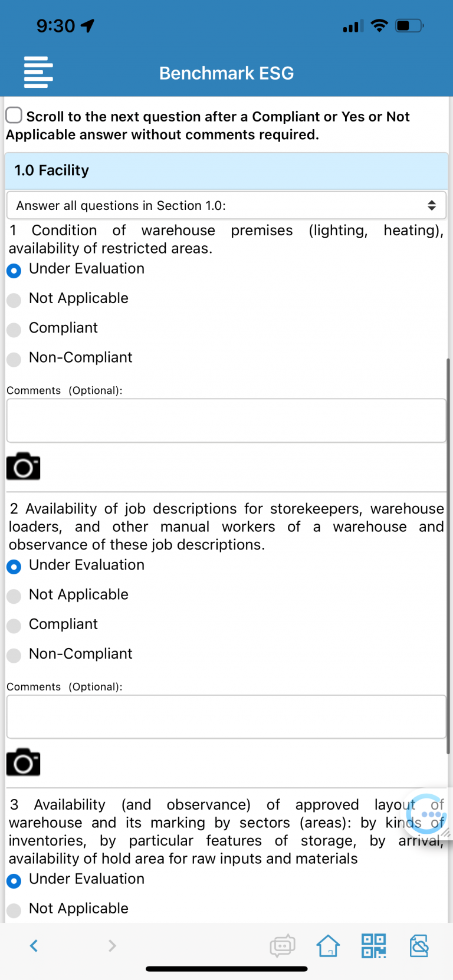453x980 pixels.
Task: Tap camera icon under question 2
Action: [x=24, y=762]
